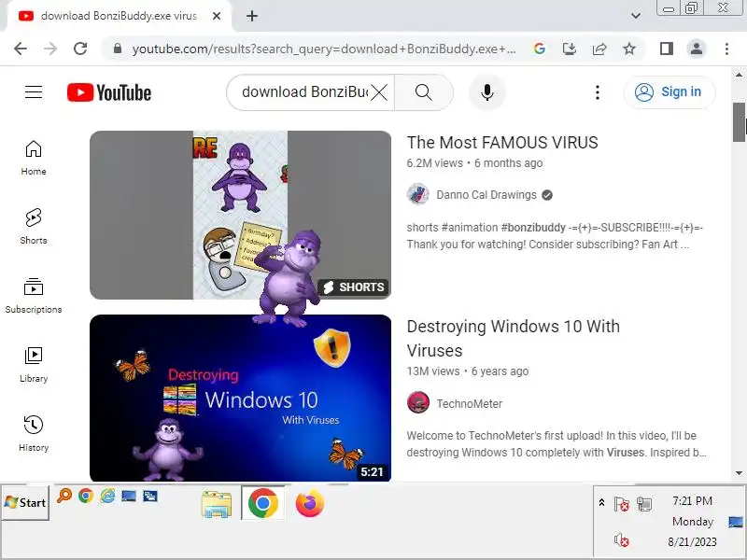The image size is (747, 560).
Task: Go to Home in sidebar
Action: click(34, 158)
